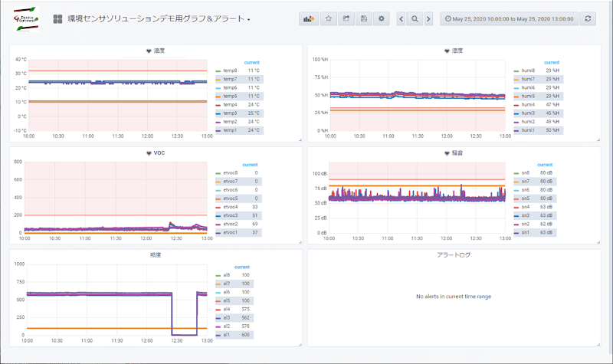This screenshot has height=364, width=613.
Task: Zoom out the time range
Action: pyautogui.click(x=415, y=18)
